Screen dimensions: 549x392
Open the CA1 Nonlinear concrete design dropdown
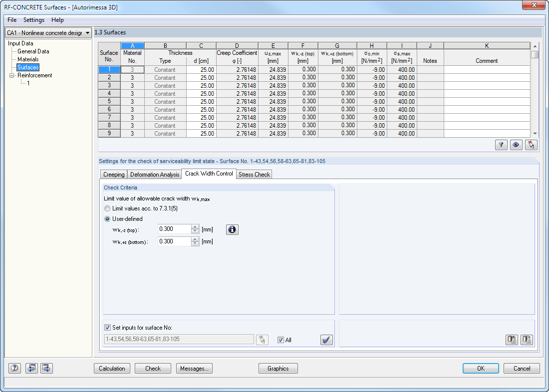(x=48, y=32)
